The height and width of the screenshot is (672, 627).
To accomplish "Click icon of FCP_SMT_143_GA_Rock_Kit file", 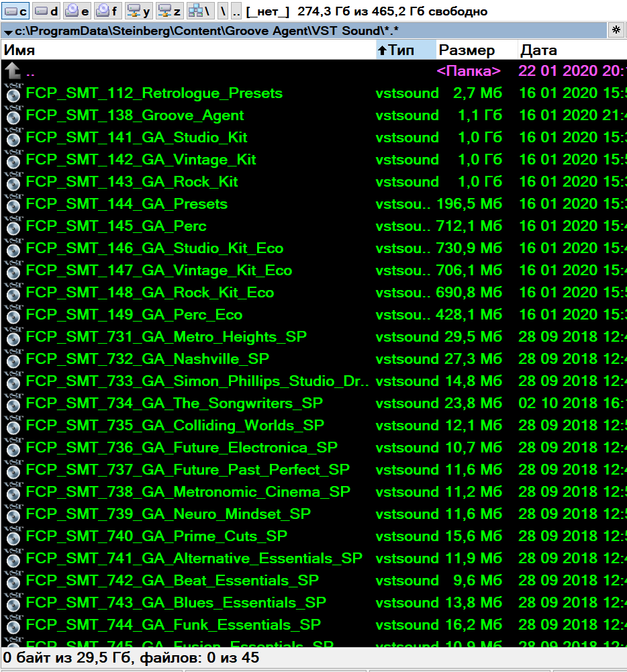I will click(x=13, y=182).
